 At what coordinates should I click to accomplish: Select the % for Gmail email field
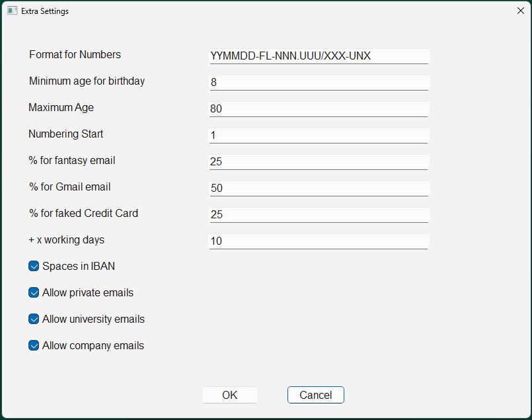coord(319,189)
